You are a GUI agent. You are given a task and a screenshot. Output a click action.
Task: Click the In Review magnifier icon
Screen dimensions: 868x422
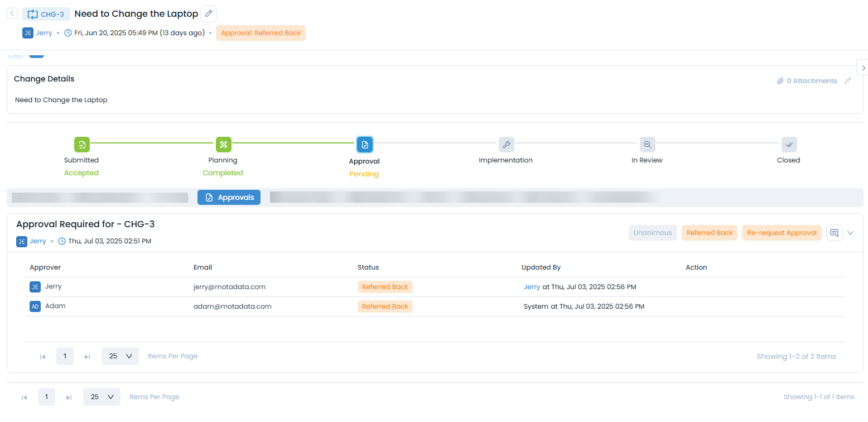647,145
